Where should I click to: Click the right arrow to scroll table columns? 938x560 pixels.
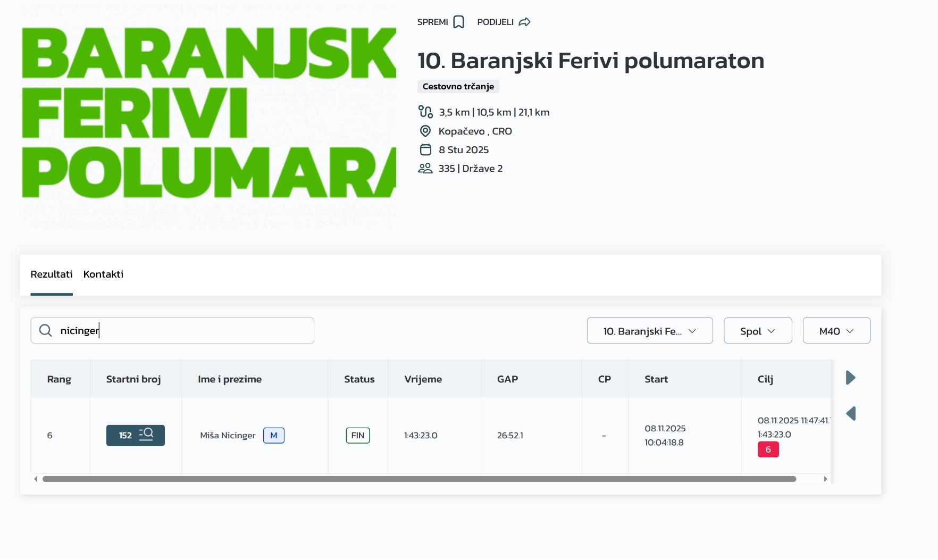[850, 378]
